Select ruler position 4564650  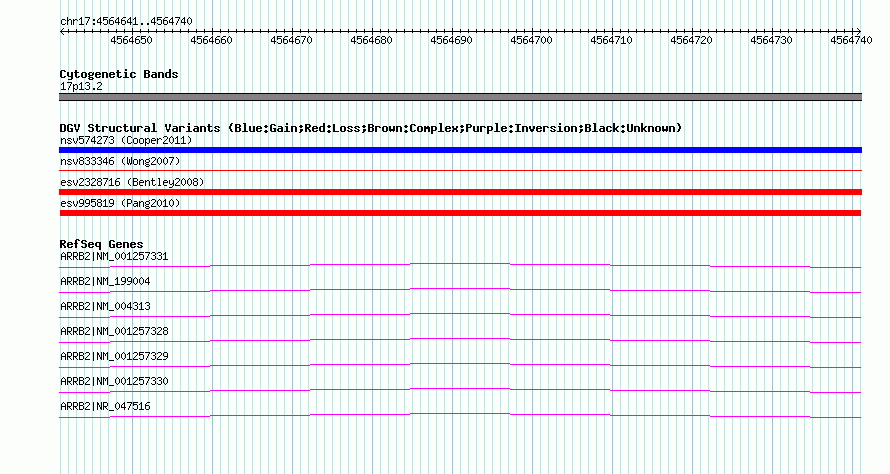(x=131, y=40)
